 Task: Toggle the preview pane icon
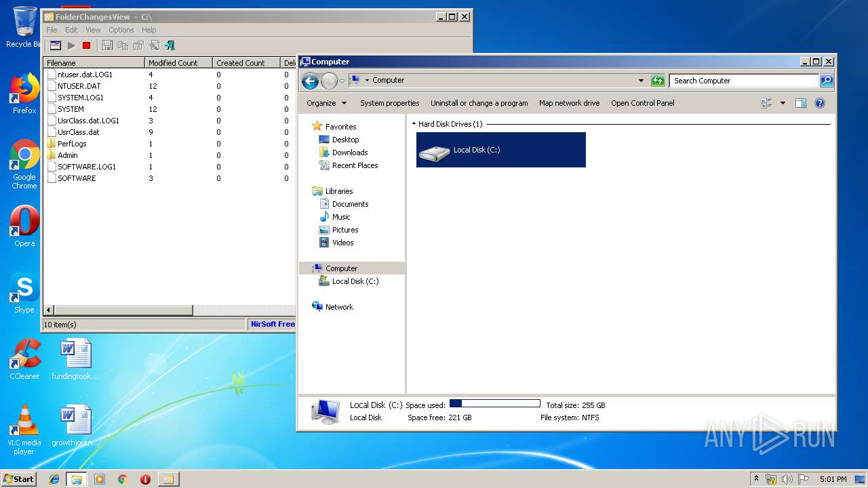pos(800,103)
